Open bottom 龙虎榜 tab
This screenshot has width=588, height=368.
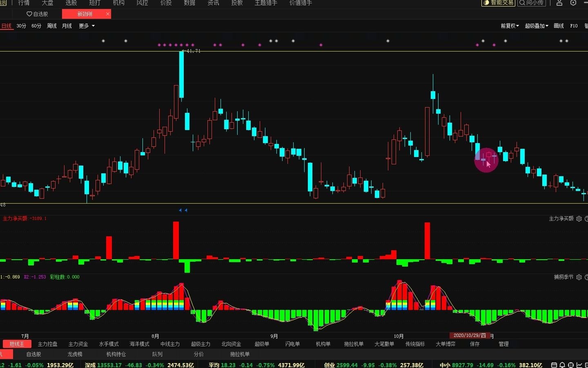[x=75, y=354]
